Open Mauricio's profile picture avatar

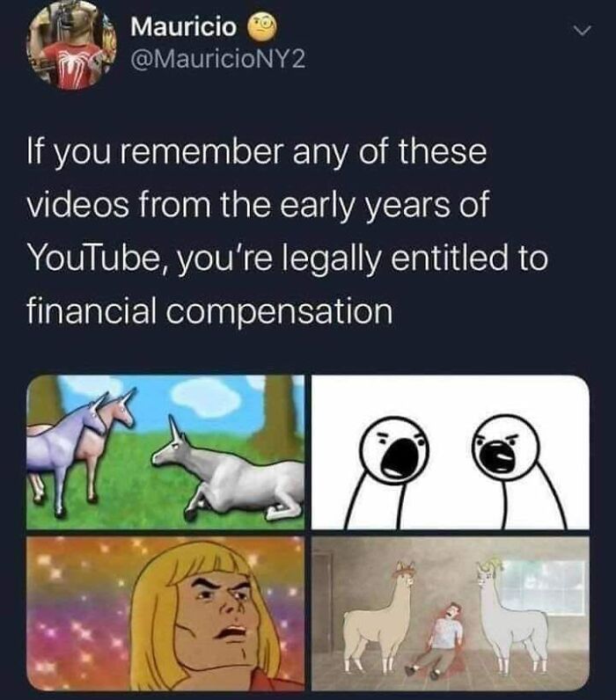pos(72,46)
